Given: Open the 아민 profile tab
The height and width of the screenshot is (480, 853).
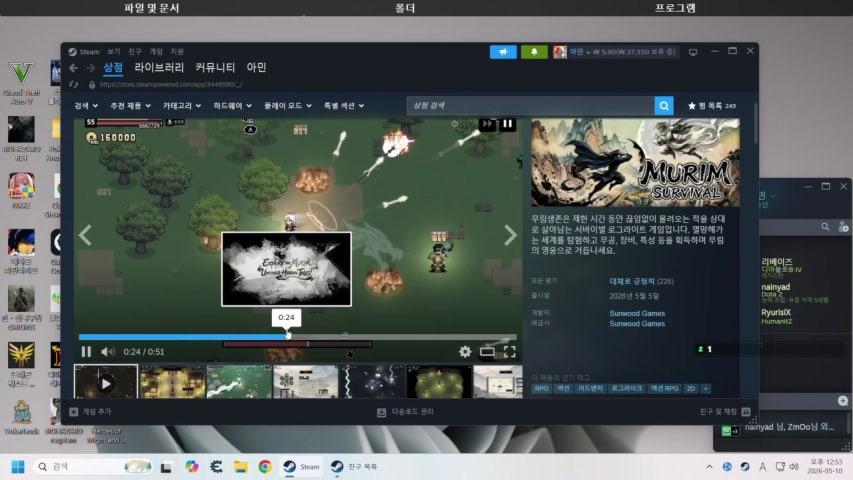Looking at the screenshot, I should pos(256,68).
